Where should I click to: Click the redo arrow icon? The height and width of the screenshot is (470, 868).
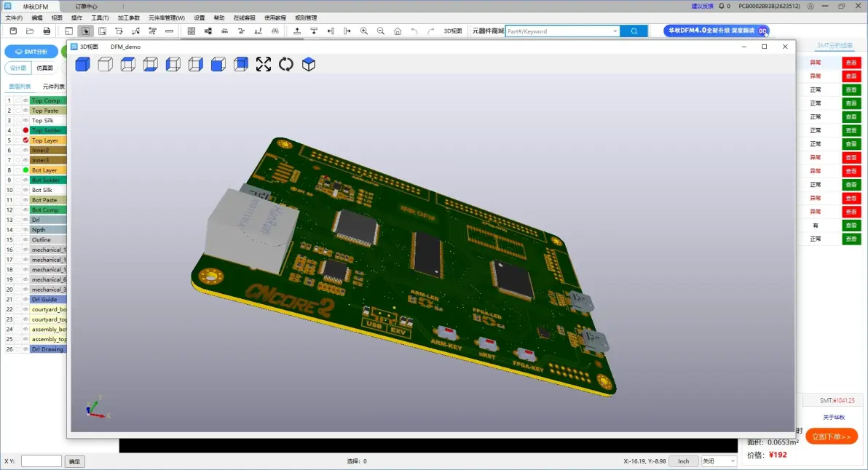[430, 31]
